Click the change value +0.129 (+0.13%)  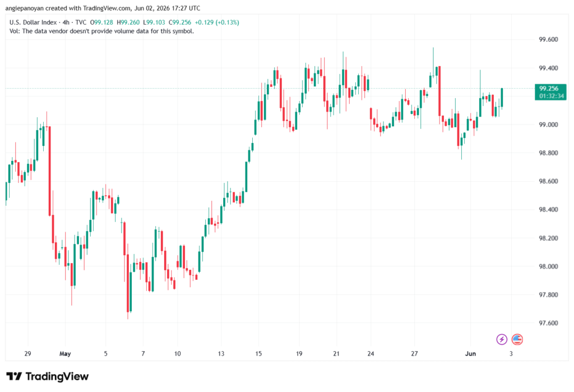(217, 22)
